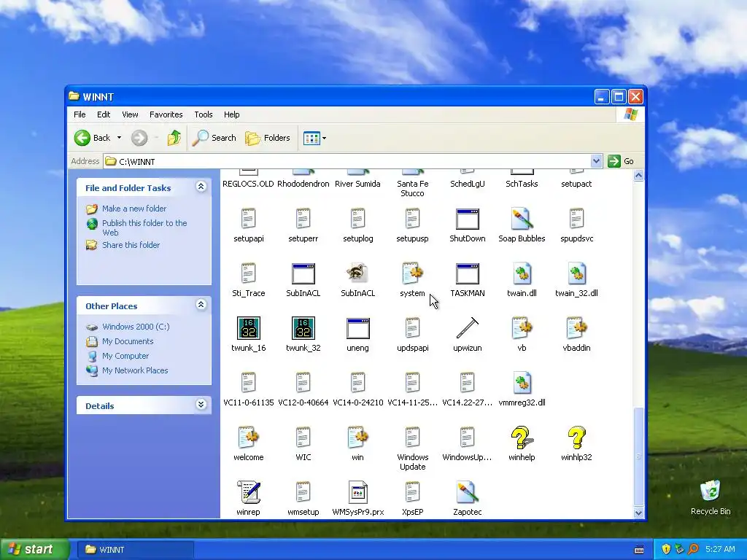Open the Edit menu
The height and width of the screenshot is (560, 747).
pyautogui.click(x=104, y=114)
